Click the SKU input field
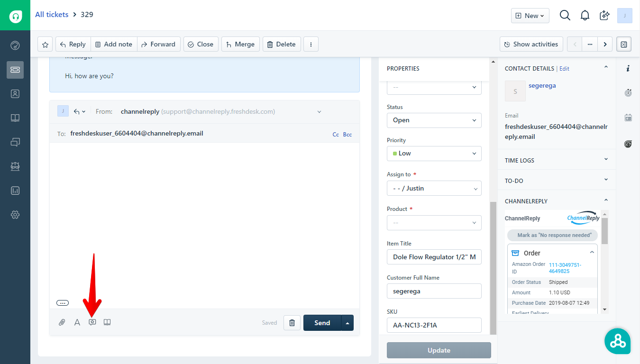This screenshot has width=640, height=364. tap(434, 325)
